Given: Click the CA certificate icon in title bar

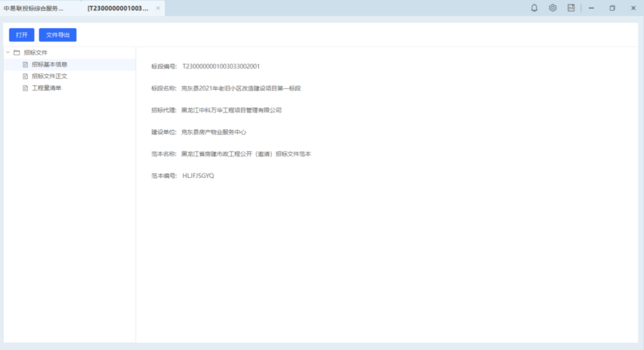Looking at the screenshot, I should [571, 8].
